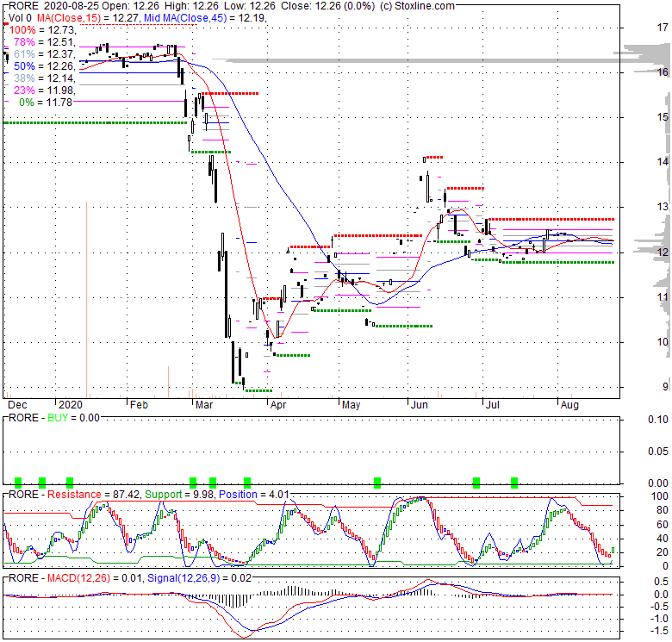672x642 pixels.
Task: Click the (c) Stoxline.com credit
Action: coord(418,6)
